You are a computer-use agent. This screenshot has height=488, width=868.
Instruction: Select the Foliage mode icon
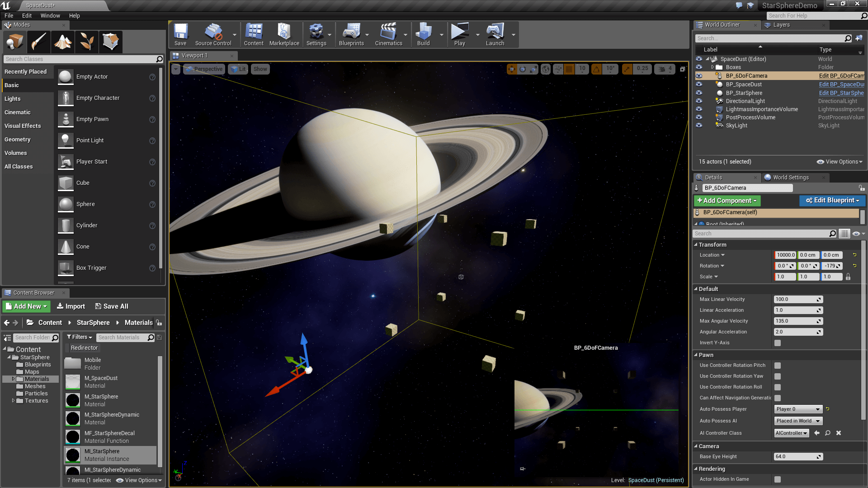click(86, 42)
